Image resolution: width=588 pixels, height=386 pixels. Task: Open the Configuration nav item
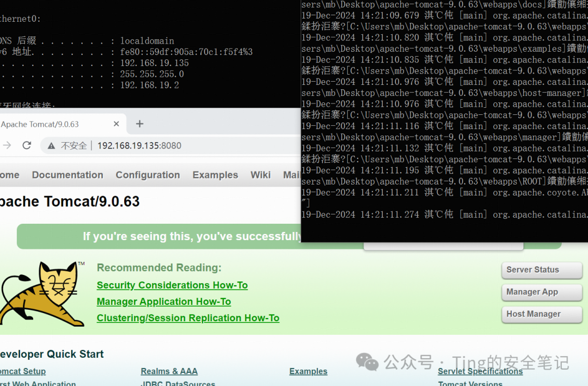tap(148, 175)
